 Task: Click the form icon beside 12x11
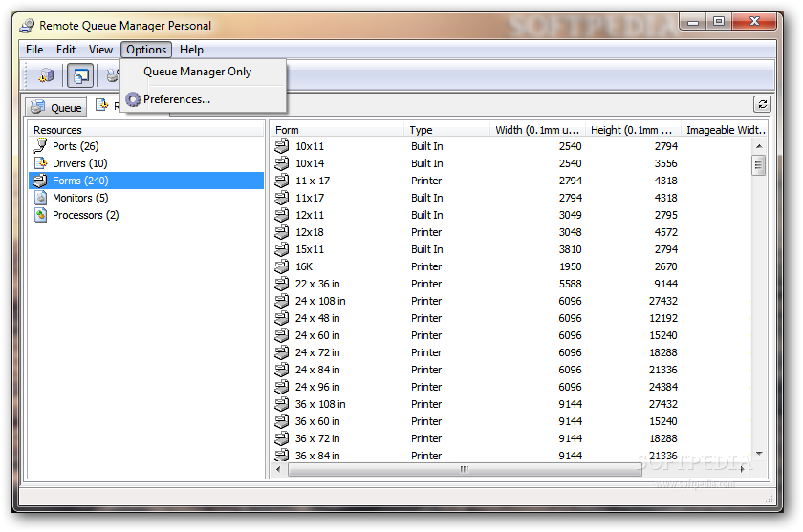pyautogui.click(x=282, y=215)
